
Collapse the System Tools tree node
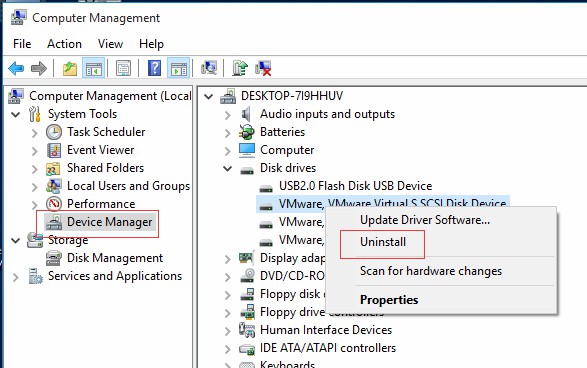click(16, 114)
